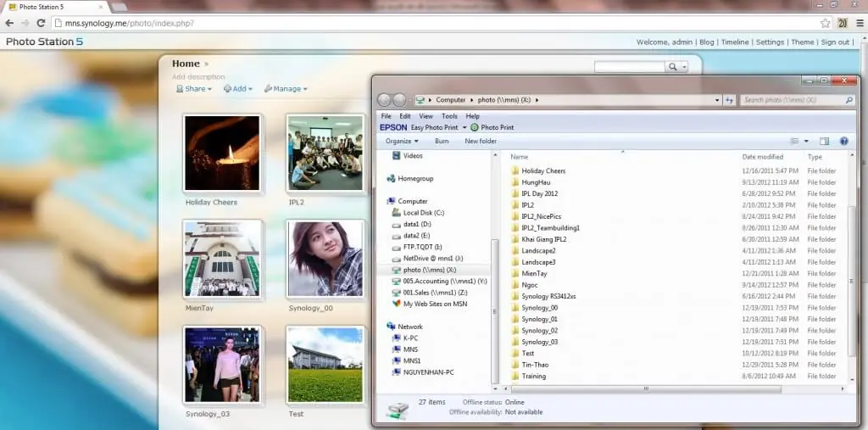Reload the page in the browser
Screen dimensions: 868x430
41,23
